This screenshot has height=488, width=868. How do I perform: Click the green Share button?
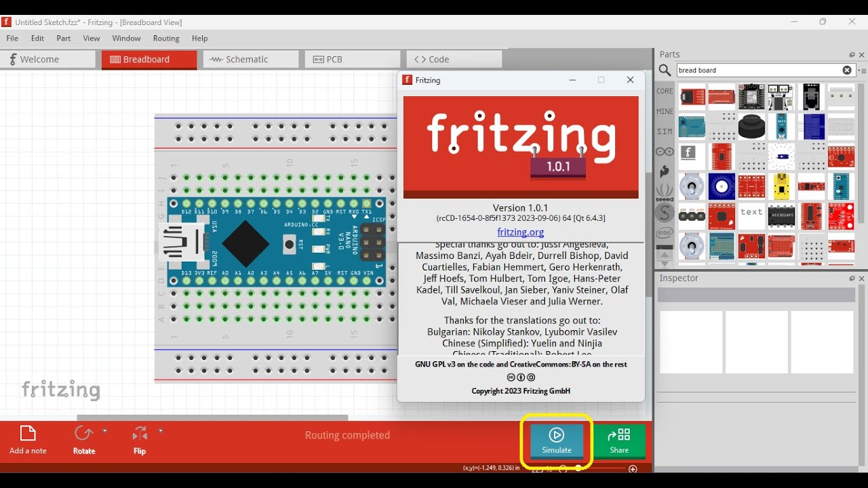click(x=619, y=441)
